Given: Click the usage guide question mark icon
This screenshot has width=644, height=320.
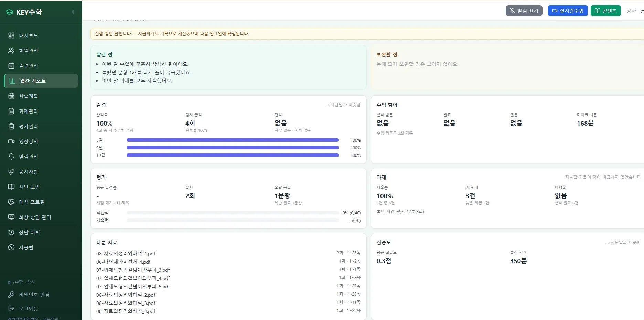Looking at the screenshot, I should 11,247.
